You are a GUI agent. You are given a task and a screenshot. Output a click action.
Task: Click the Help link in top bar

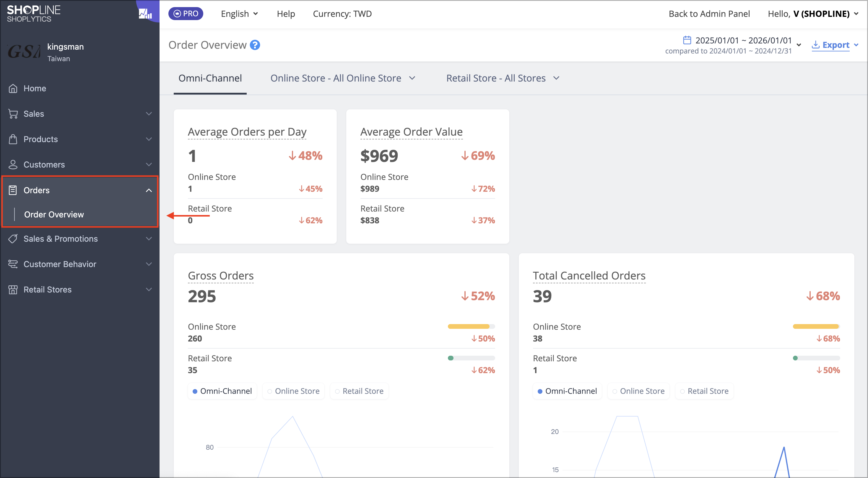(x=286, y=14)
